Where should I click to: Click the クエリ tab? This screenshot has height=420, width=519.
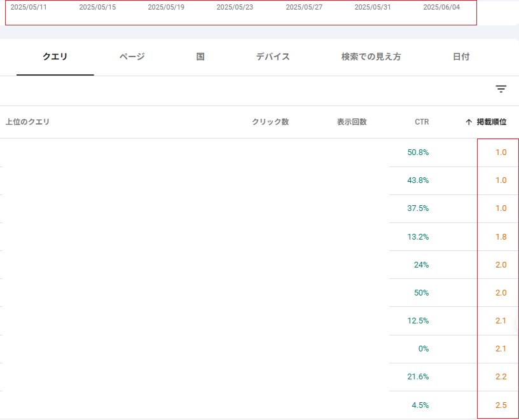pos(55,57)
